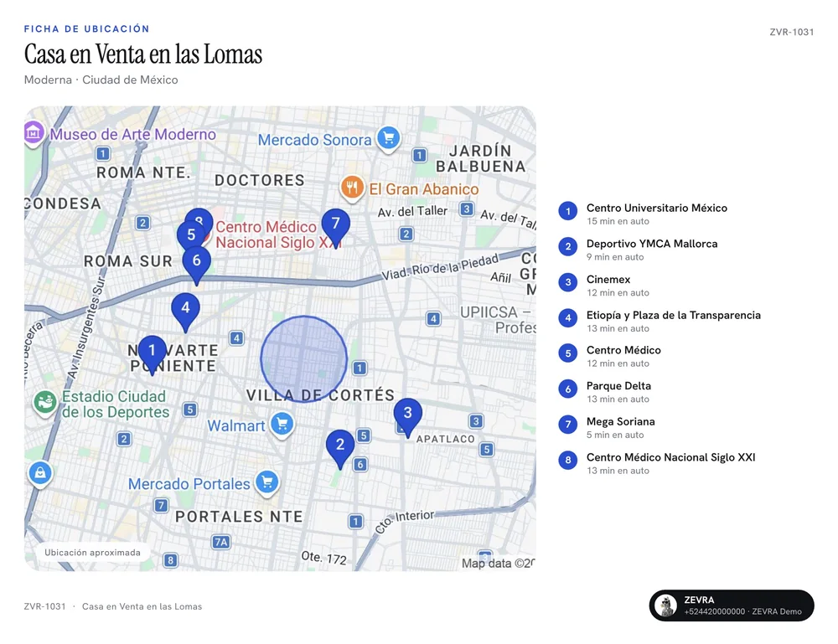The width and height of the screenshot is (838, 644).
Task: Click the Estadio Ciudad de los Deportes stadium icon
Action: coord(45,402)
